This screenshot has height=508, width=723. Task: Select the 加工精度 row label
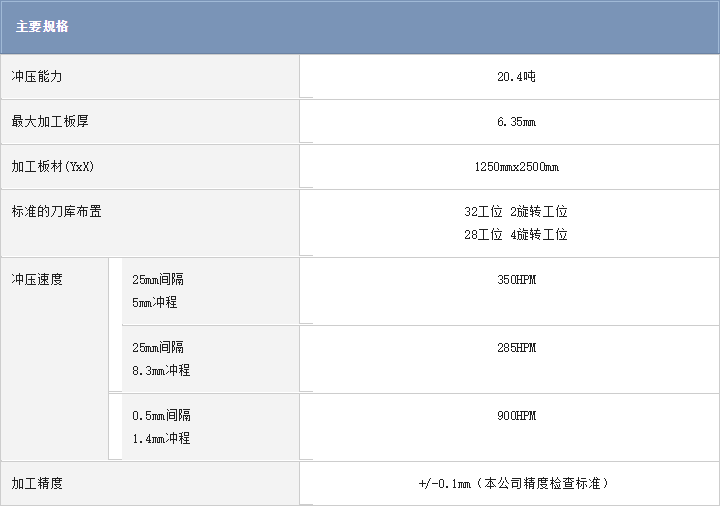click(37, 484)
